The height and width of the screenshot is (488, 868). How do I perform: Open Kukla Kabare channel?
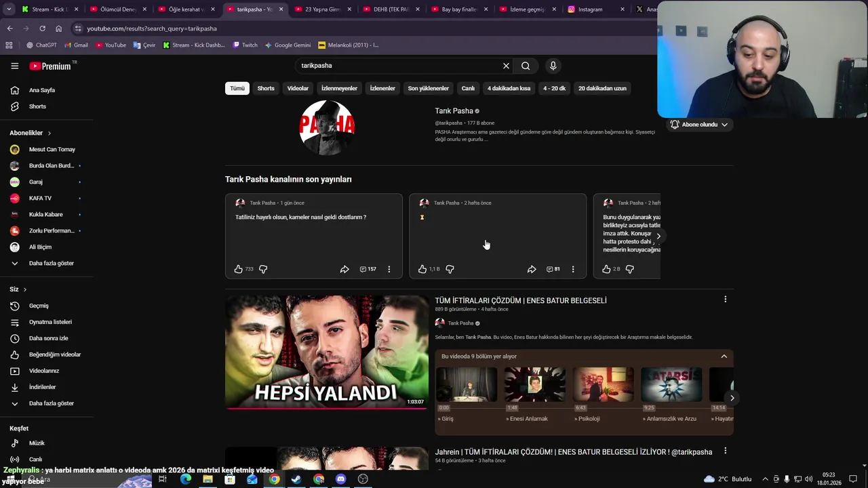pyautogui.click(x=46, y=214)
